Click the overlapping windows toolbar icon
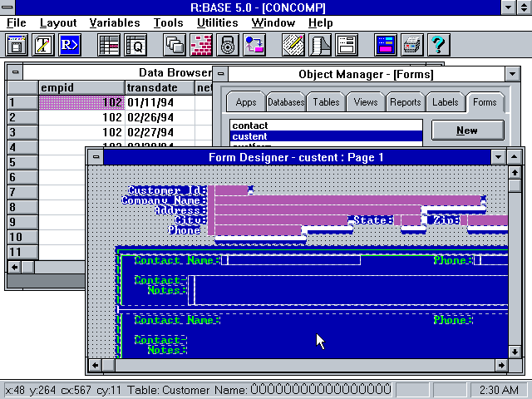Viewport: 532px width, 399px height. pyautogui.click(x=175, y=45)
